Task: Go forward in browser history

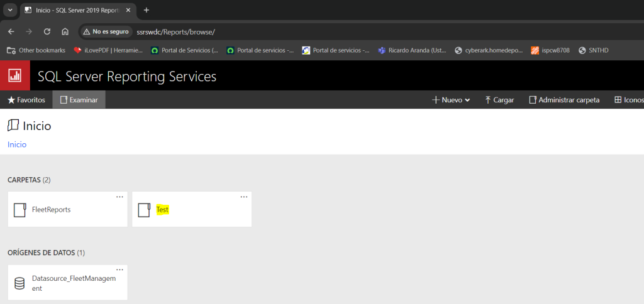Action: point(29,31)
